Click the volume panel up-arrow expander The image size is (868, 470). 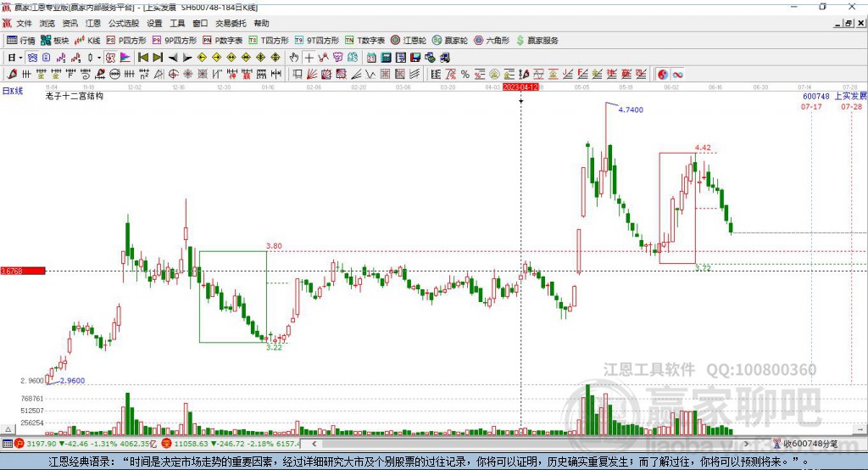click(8, 429)
